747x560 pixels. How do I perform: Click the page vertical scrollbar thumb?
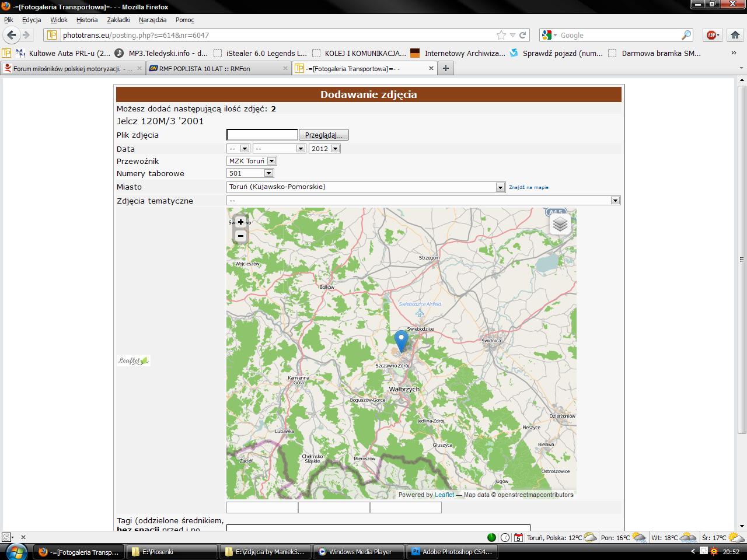pyautogui.click(x=742, y=259)
